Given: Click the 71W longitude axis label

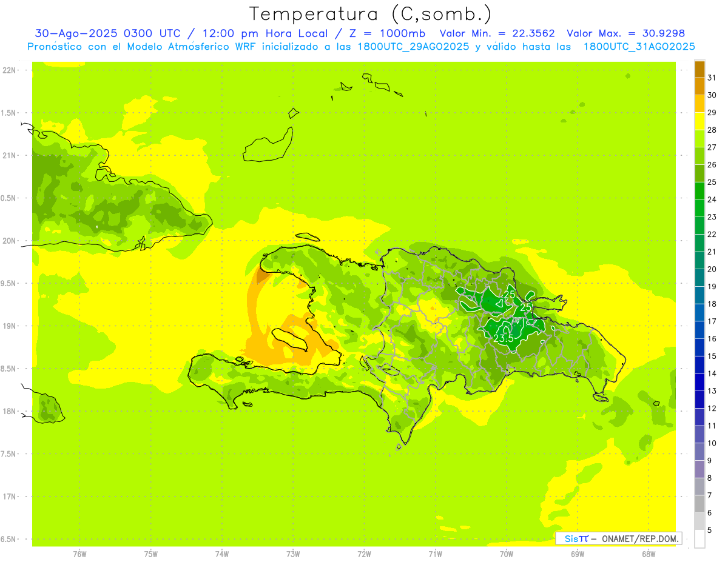Looking at the screenshot, I should pyautogui.click(x=435, y=554).
